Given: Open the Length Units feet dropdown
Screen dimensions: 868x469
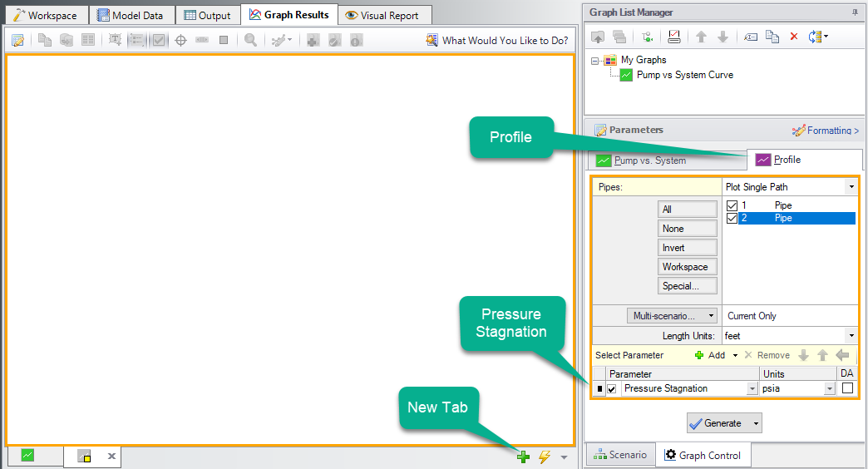Looking at the screenshot, I should coord(851,336).
